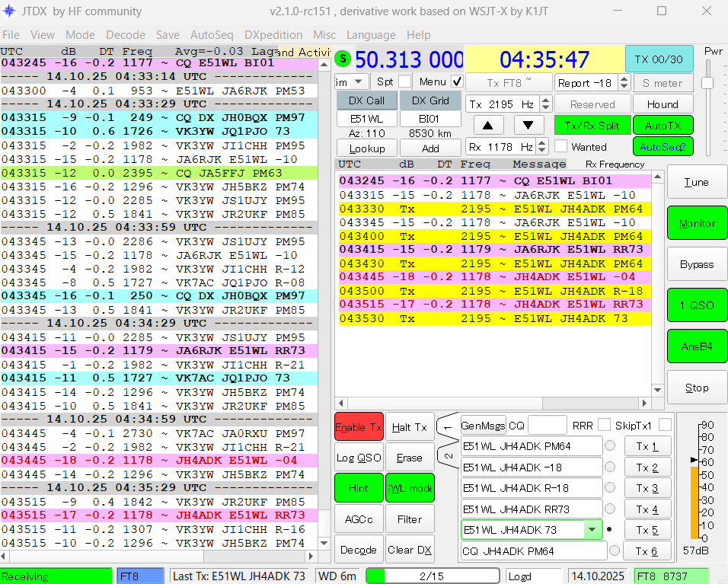Adjust the Pwr slider handle
The width and height of the screenshot is (728, 584).
click(x=707, y=82)
